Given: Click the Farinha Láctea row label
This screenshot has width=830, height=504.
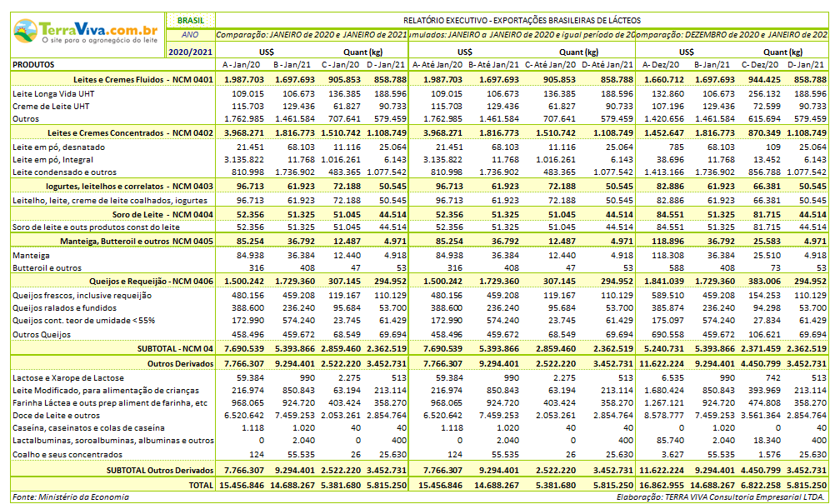Looking at the screenshot, I should 109,403.
